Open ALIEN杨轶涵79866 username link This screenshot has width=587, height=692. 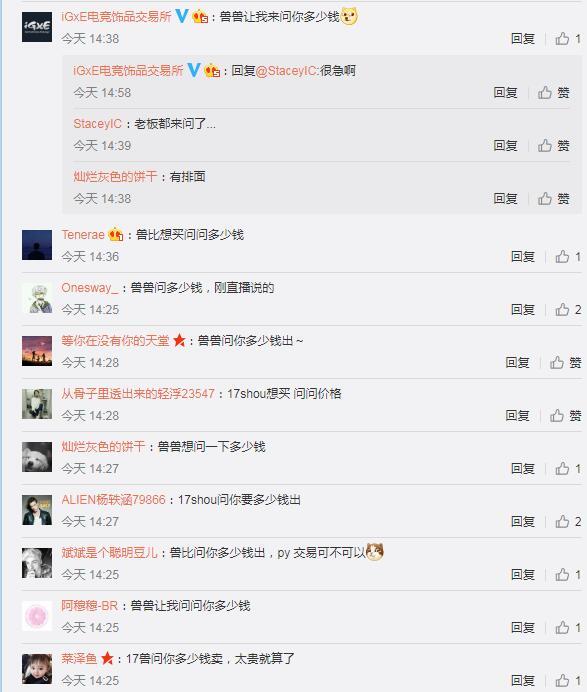point(113,500)
